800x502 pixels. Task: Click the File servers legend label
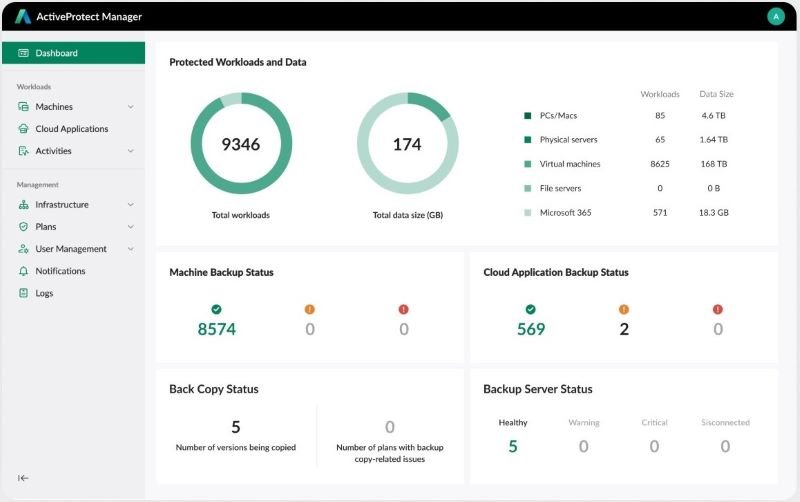click(x=560, y=188)
